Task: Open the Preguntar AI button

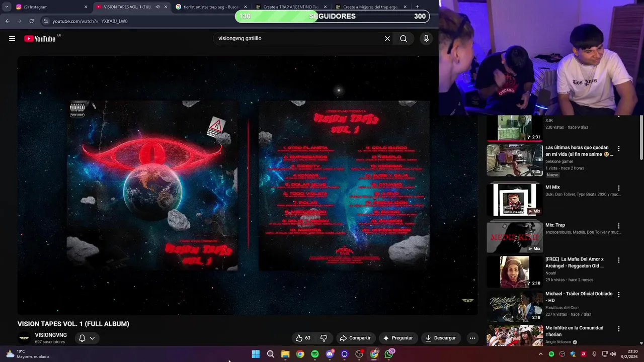Action: 397,338
